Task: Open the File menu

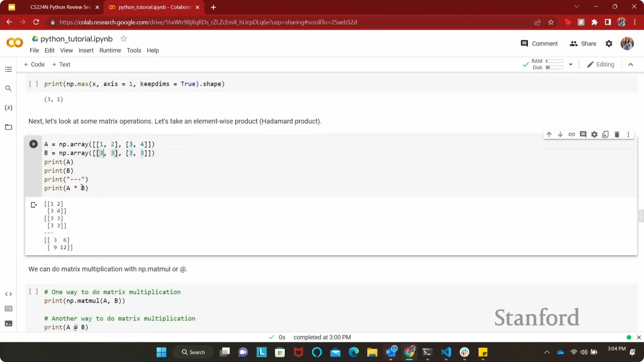Action: [34, 51]
